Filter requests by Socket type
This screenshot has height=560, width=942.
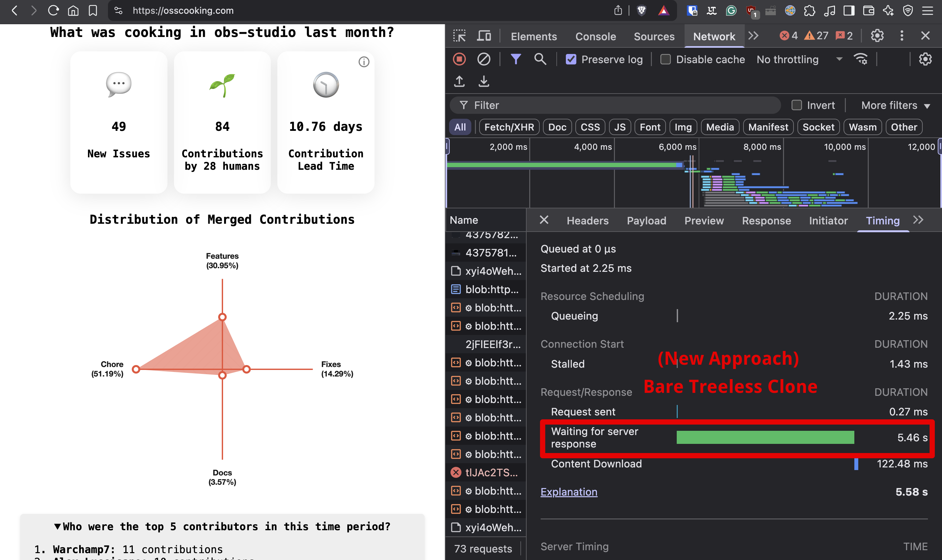[818, 127]
